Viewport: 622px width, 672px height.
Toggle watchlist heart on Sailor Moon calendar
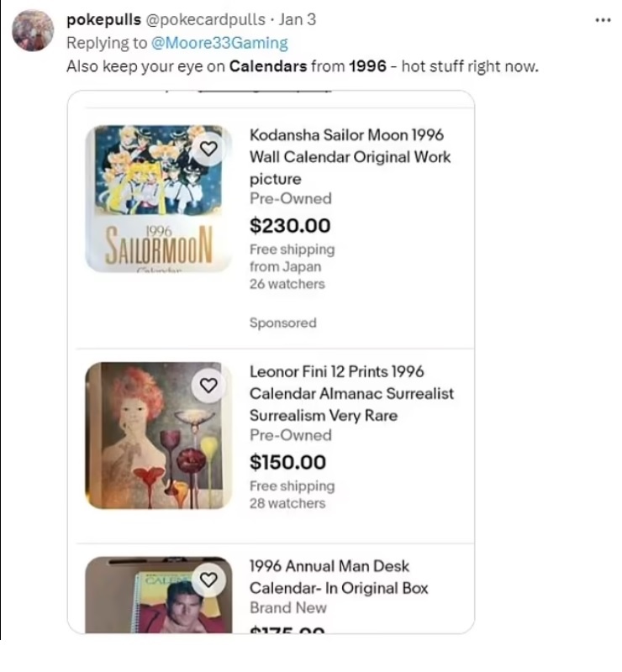pyautogui.click(x=209, y=147)
